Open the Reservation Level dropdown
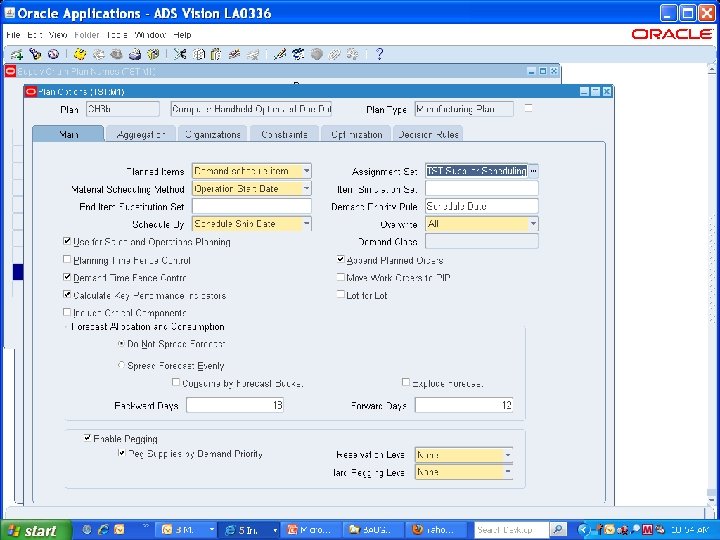The image size is (720, 540). click(508, 455)
